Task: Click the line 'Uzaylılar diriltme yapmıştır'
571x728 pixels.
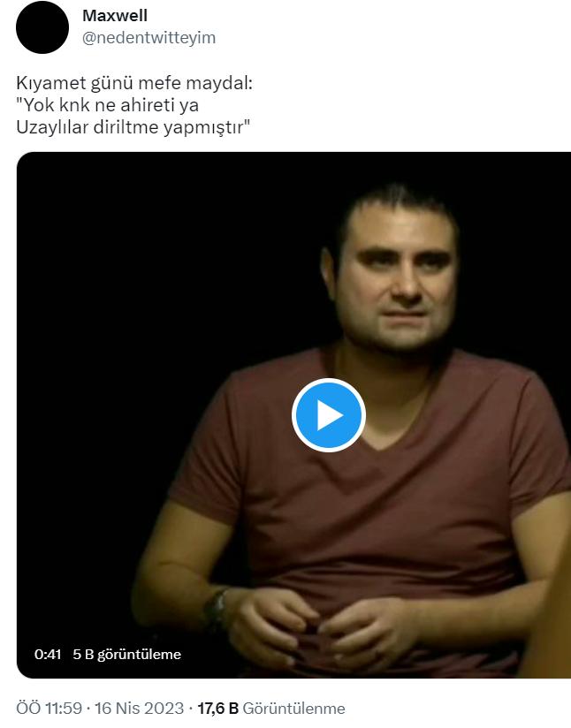Action: click(133, 127)
